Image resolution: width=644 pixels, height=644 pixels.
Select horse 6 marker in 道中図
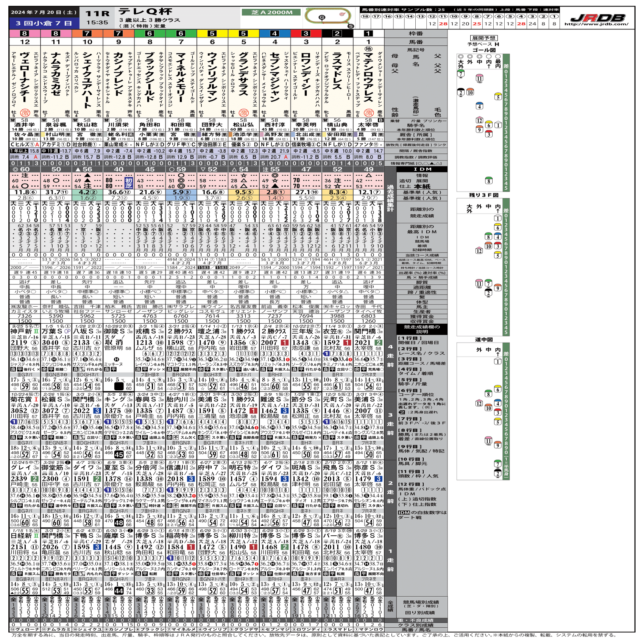(x=498, y=389)
